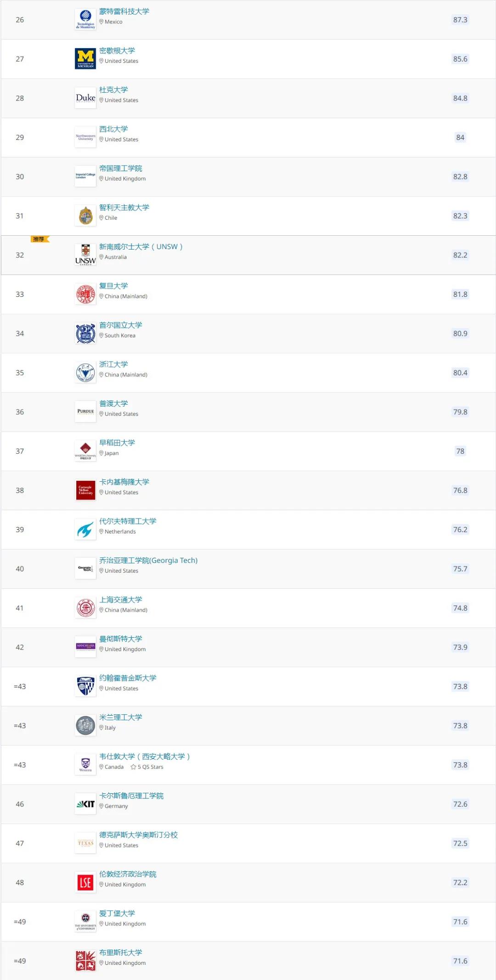
Task: Open the 德克萨斯大学奥斯汀分校 link
Action: tap(138, 835)
